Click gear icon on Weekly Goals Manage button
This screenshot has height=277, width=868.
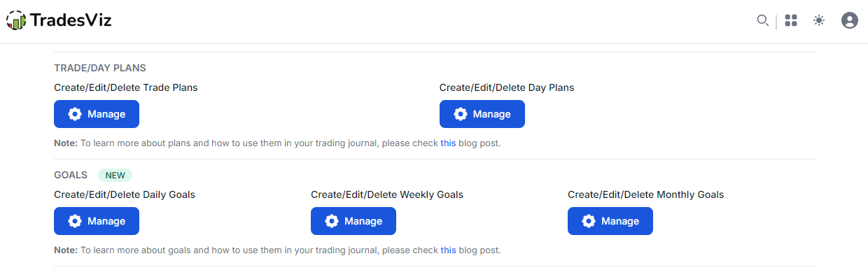pos(332,221)
